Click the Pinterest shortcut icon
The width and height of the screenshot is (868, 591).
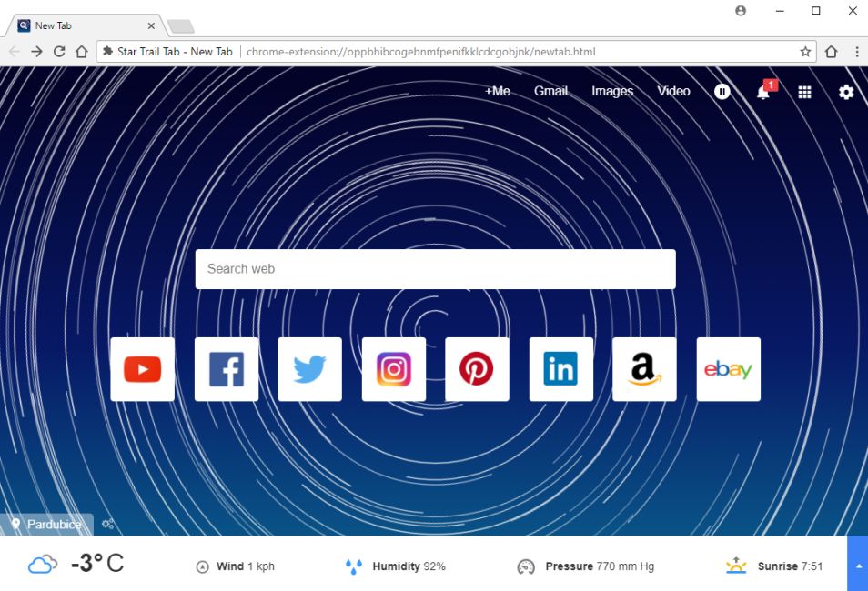(477, 368)
